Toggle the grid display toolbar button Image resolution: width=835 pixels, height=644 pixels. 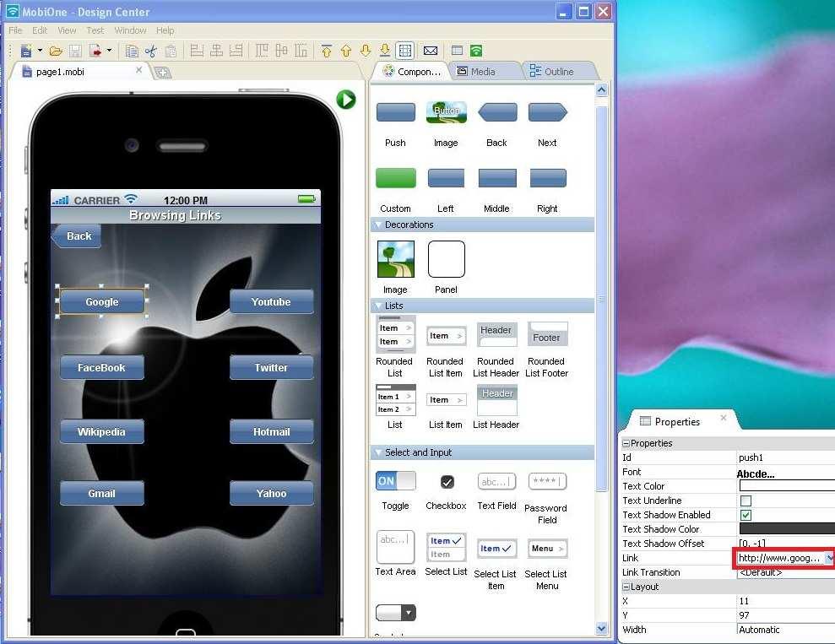point(405,51)
